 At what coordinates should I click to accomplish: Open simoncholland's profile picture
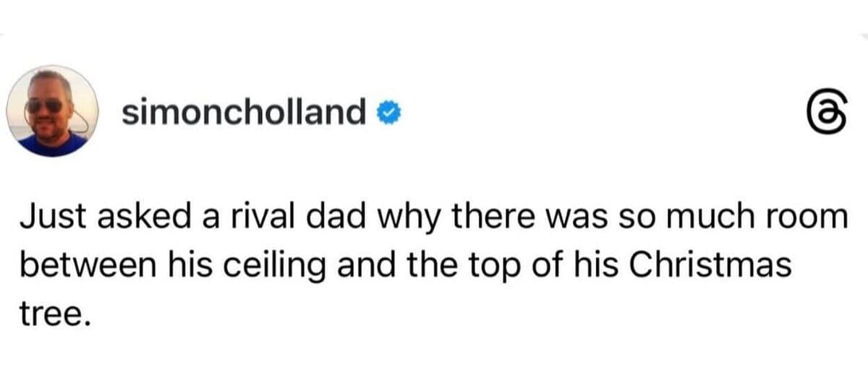pos(52,111)
